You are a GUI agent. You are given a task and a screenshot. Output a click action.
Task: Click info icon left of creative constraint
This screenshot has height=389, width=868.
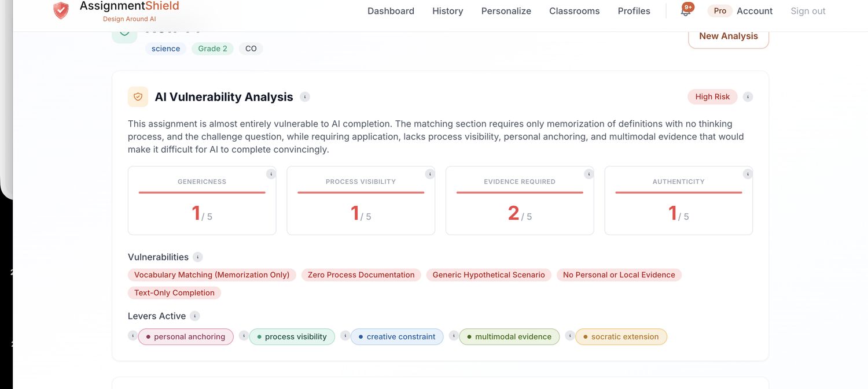[345, 335]
